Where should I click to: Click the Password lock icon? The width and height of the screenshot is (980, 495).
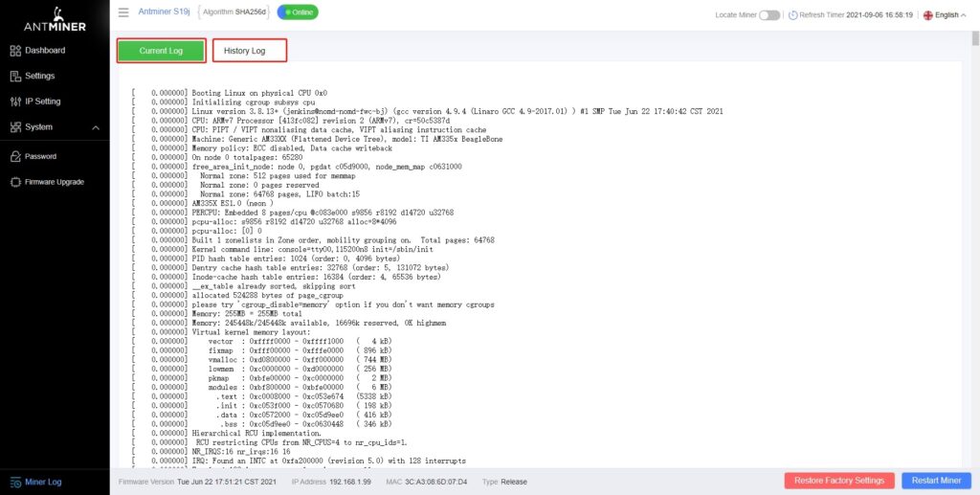tap(15, 157)
